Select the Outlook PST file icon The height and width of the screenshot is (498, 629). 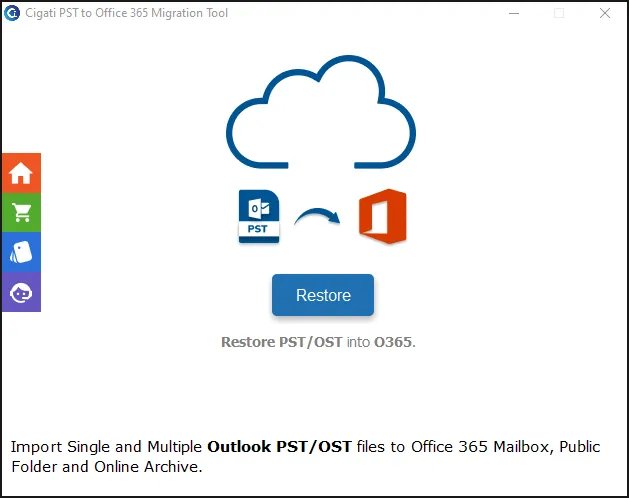coord(259,217)
